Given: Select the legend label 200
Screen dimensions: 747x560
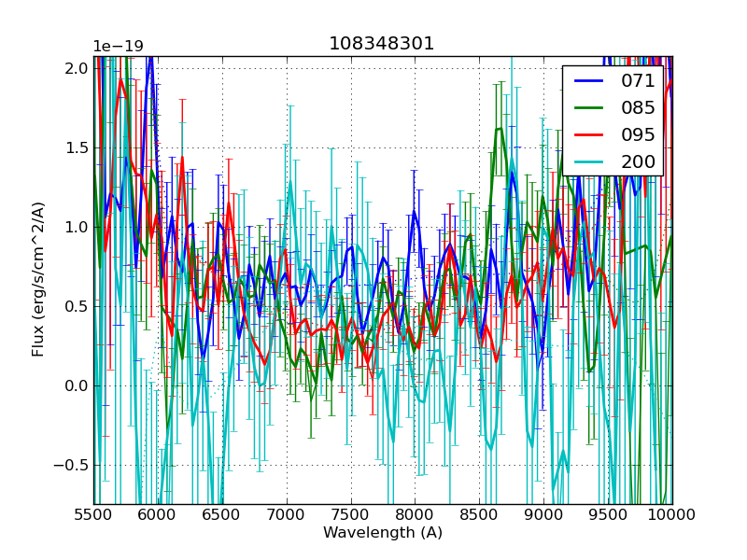Looking at the screenshot, I should coord(638,162).
